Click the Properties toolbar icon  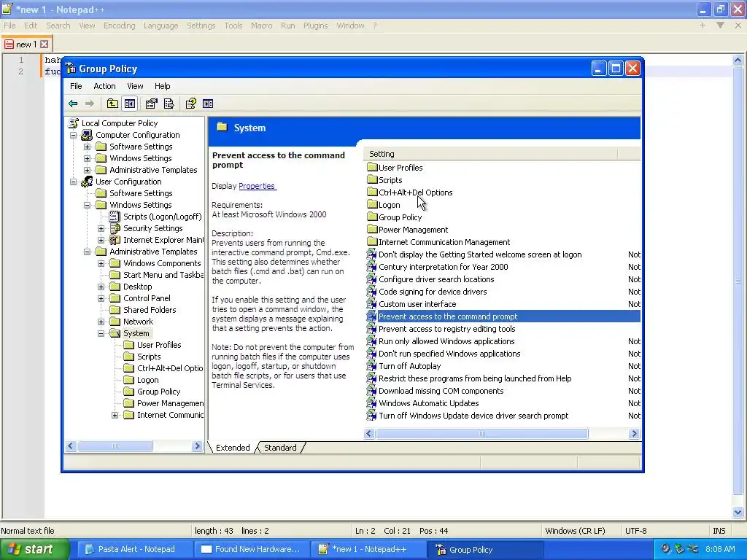click(152, 104)
